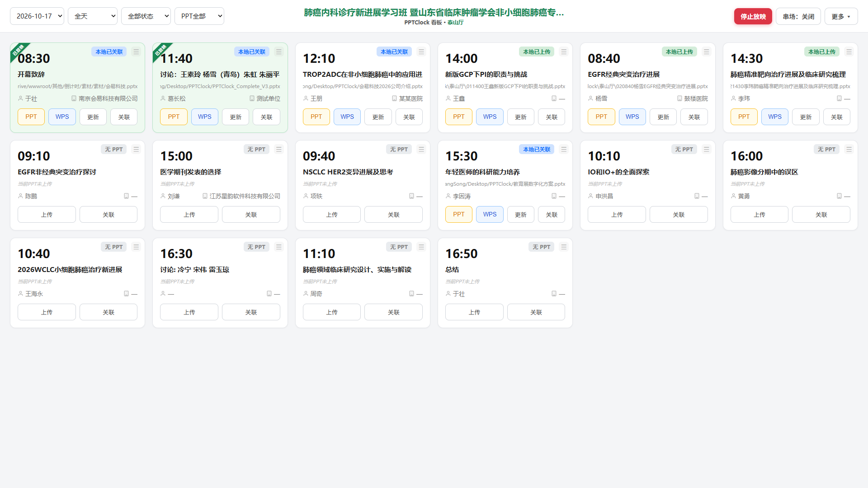Expand the PPT全部 filter dropdown
The image size is (868, 488).
(x=199, y=16)
